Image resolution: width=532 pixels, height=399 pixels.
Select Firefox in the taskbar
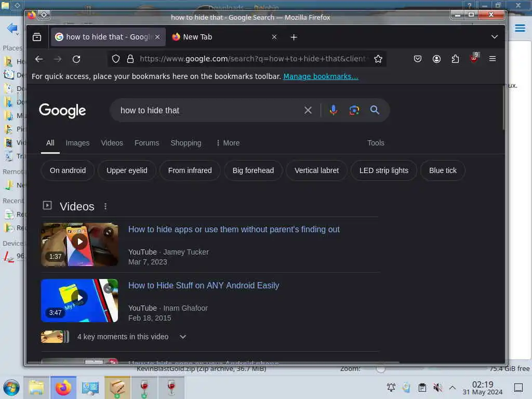63,388
